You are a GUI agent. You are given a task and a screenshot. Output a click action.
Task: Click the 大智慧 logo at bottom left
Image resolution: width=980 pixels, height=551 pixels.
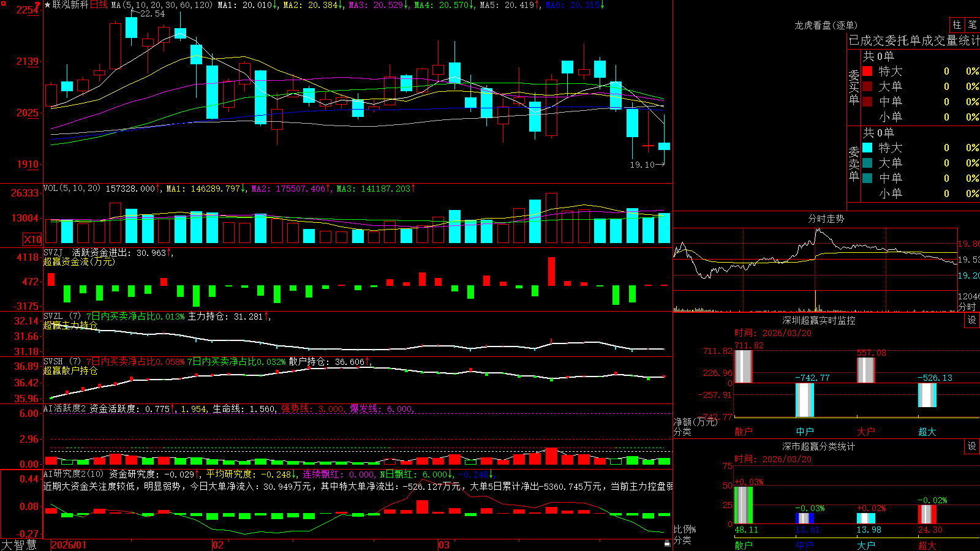click(x=19, y=545)
